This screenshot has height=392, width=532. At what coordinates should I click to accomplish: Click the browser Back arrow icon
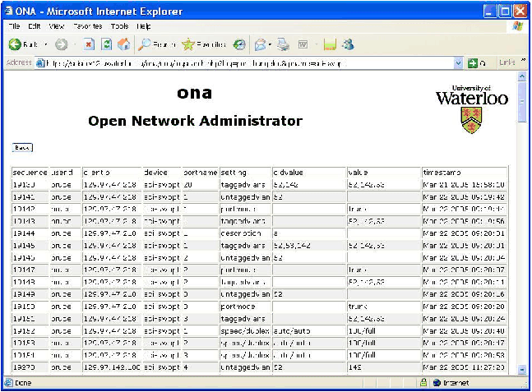15,44
